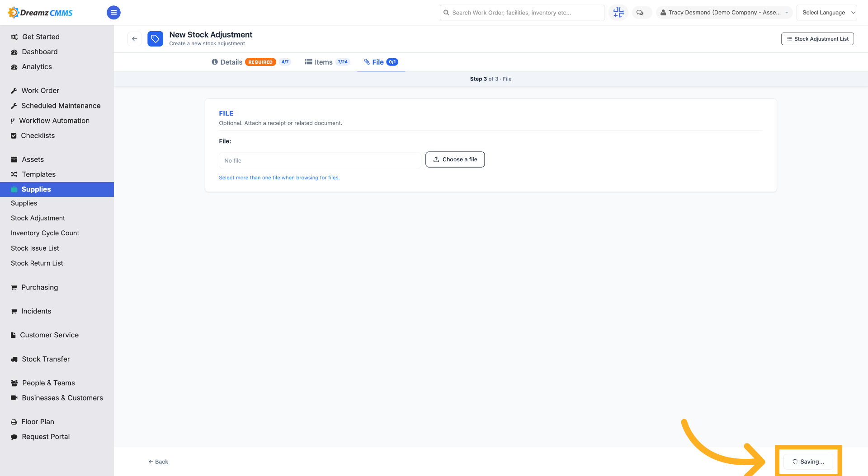Click the back arrow beside the page title

pyautogui.click(x=134, y=39)
